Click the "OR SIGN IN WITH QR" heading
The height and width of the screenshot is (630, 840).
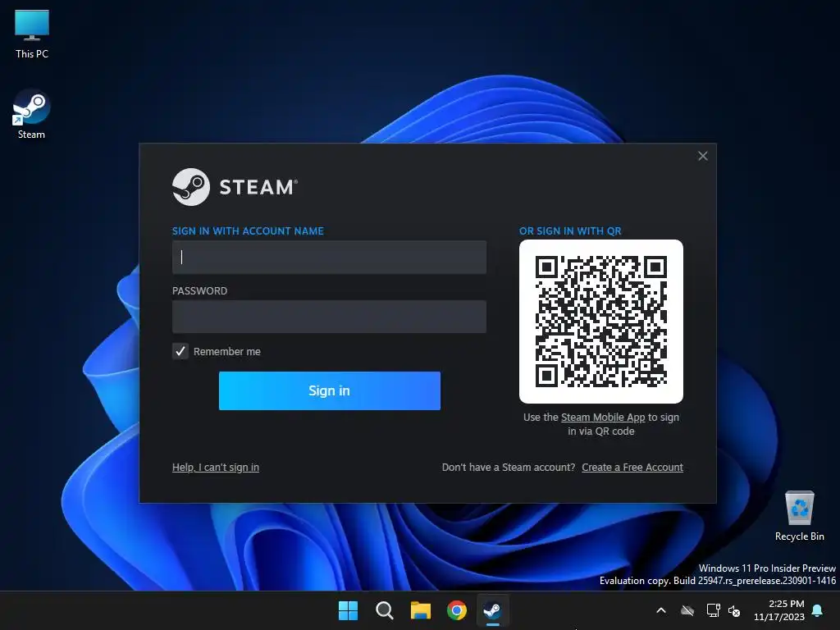570,231
